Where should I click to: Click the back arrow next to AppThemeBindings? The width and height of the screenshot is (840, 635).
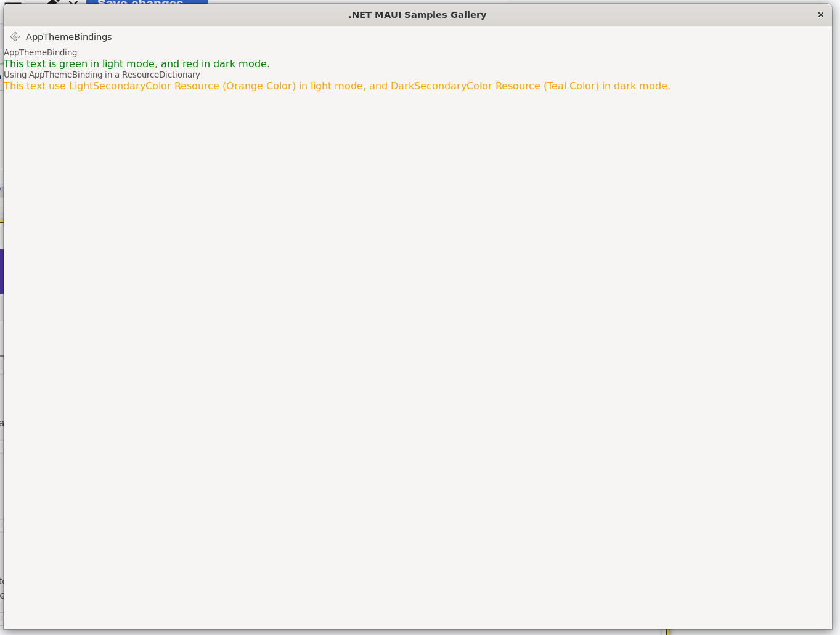(x=15, y=37)
